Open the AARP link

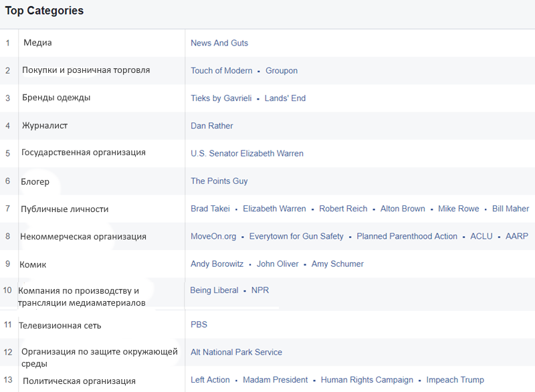516,236
